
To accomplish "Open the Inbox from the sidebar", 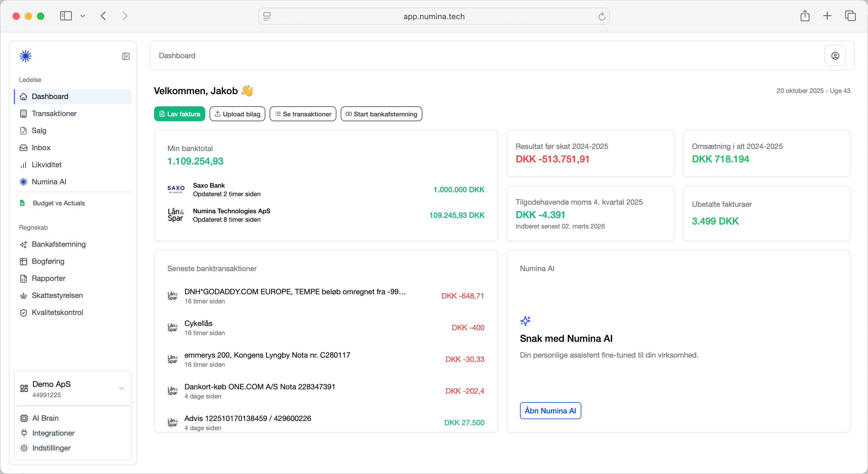I will [41, 147].
